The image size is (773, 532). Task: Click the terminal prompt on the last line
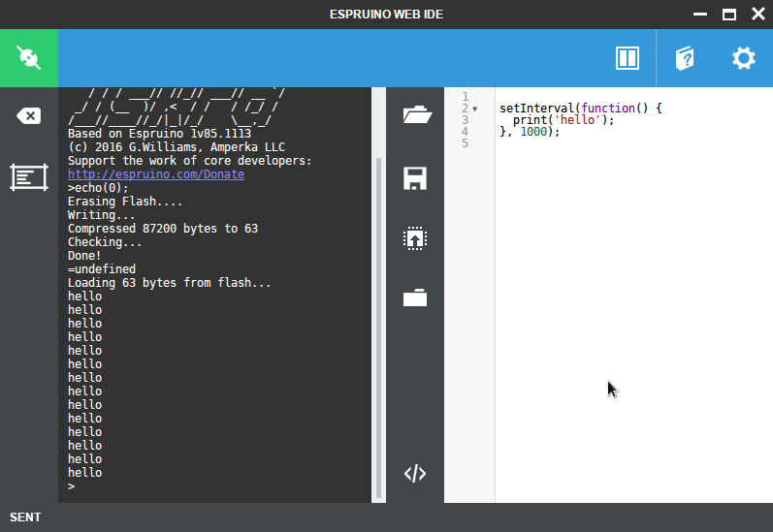click(72, 486)
